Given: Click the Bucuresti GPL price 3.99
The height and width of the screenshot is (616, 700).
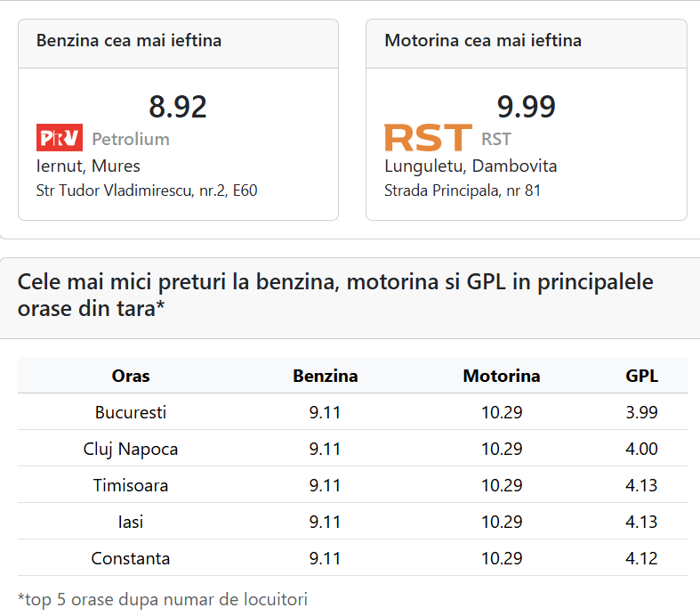Looking at the screenshot, I should 642,412.
